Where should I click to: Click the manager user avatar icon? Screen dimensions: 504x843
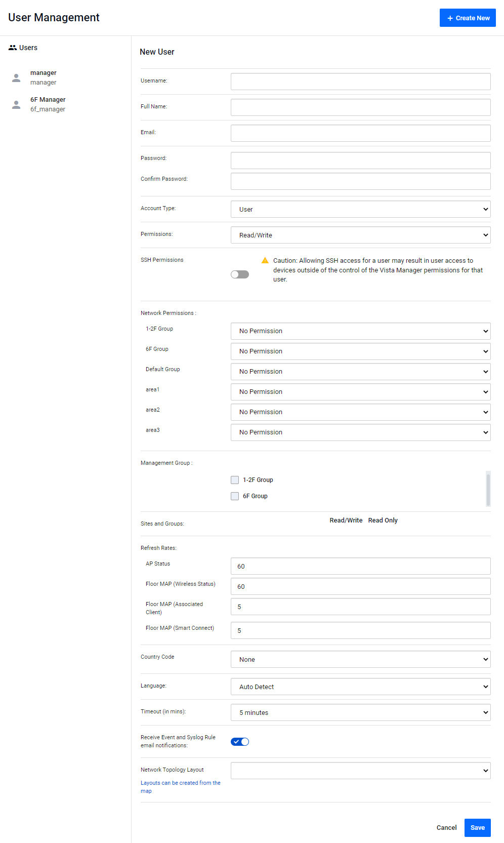click(16, 78)
